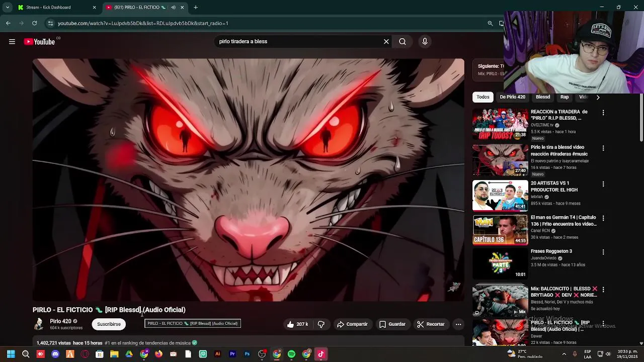Open browser zoom magnifier icon
Viewport: 644px width, 362px height.
pos(490,23)
